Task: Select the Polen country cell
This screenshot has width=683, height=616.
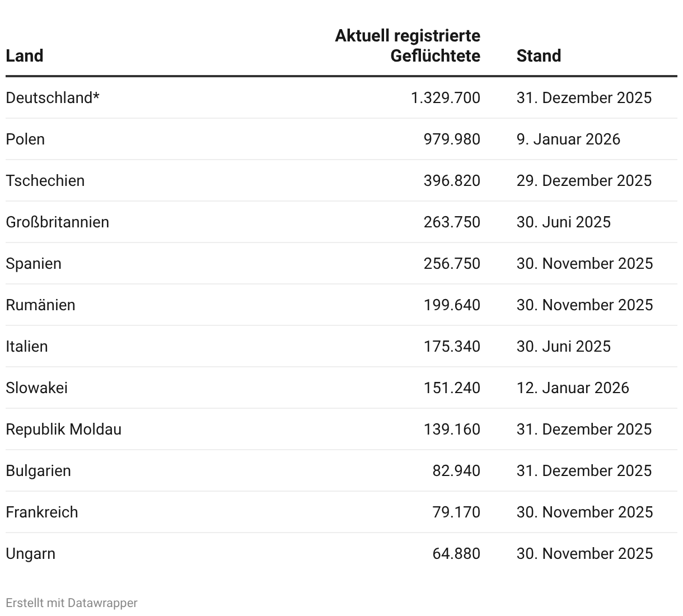Action: (25, 139)
